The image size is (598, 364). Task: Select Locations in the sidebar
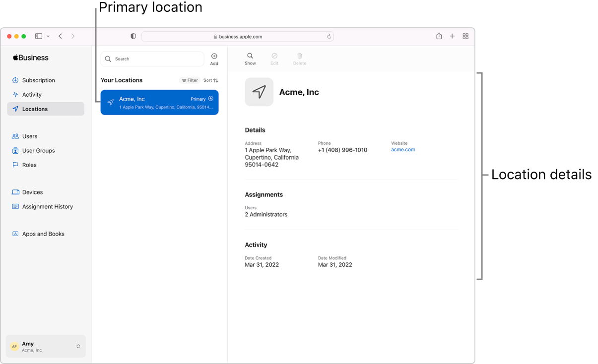(35, 109)
